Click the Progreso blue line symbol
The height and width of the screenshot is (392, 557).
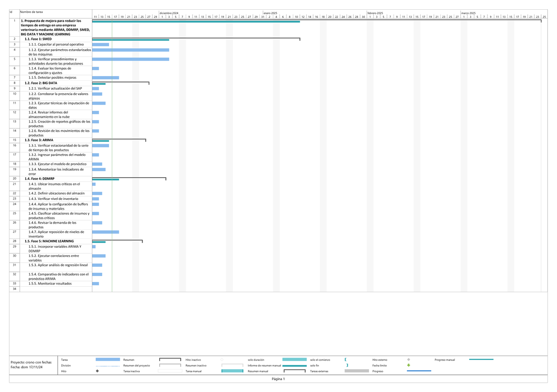click(419, 371)
